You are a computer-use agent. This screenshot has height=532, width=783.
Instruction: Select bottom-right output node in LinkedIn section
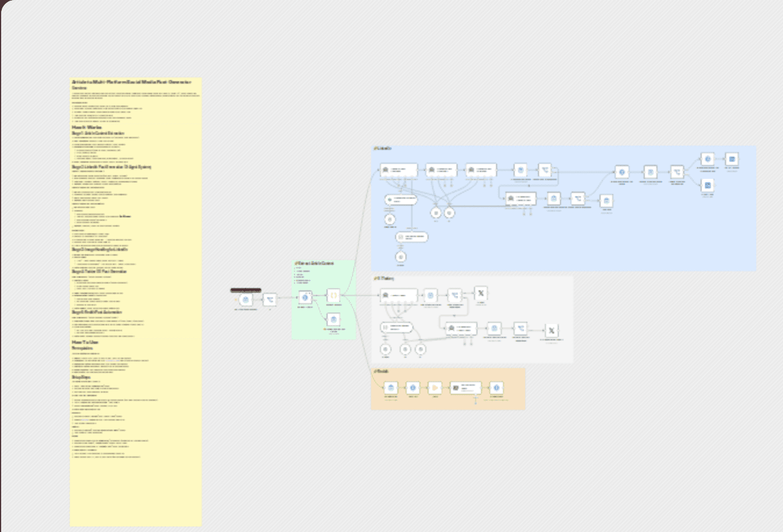(x=707, y=185)
